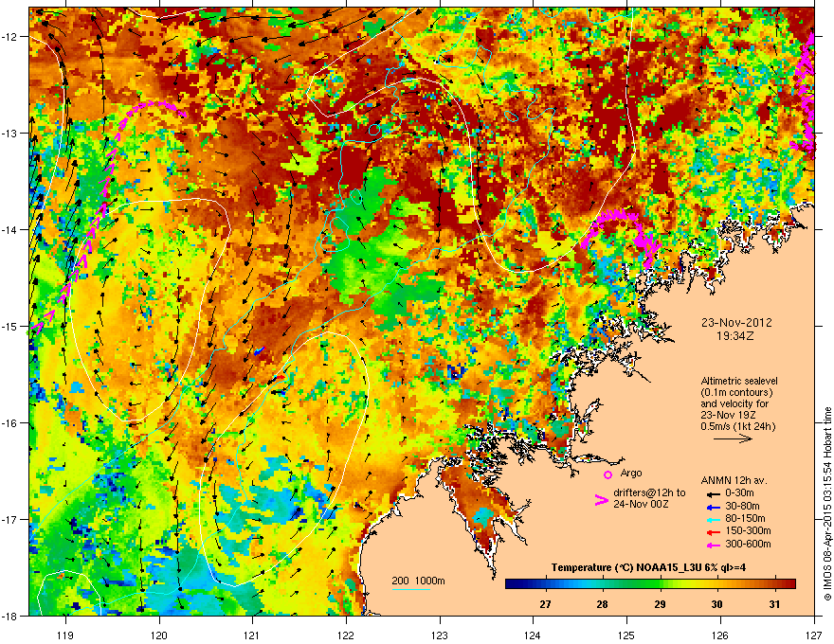Click longitude axis label 125
The image size is (834, 644).
(626, 635)
